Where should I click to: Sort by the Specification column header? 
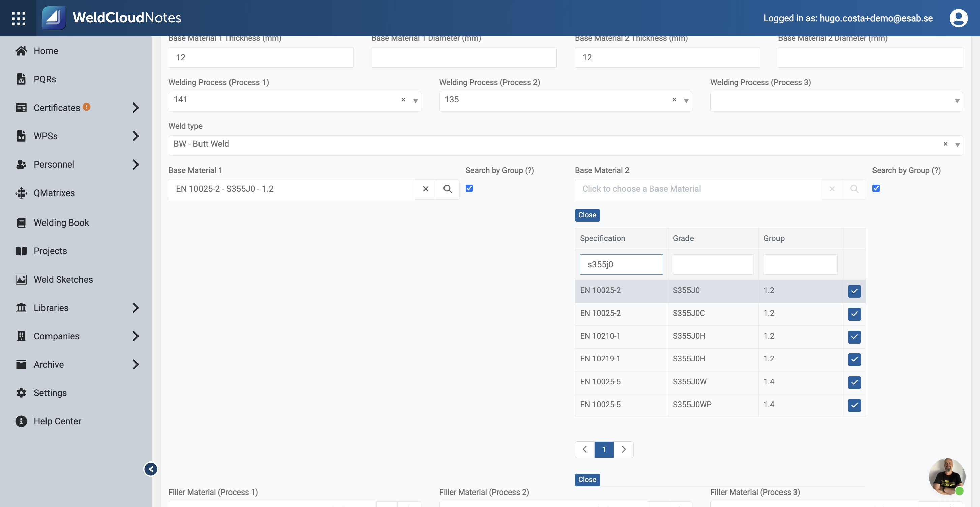[602, 238]
